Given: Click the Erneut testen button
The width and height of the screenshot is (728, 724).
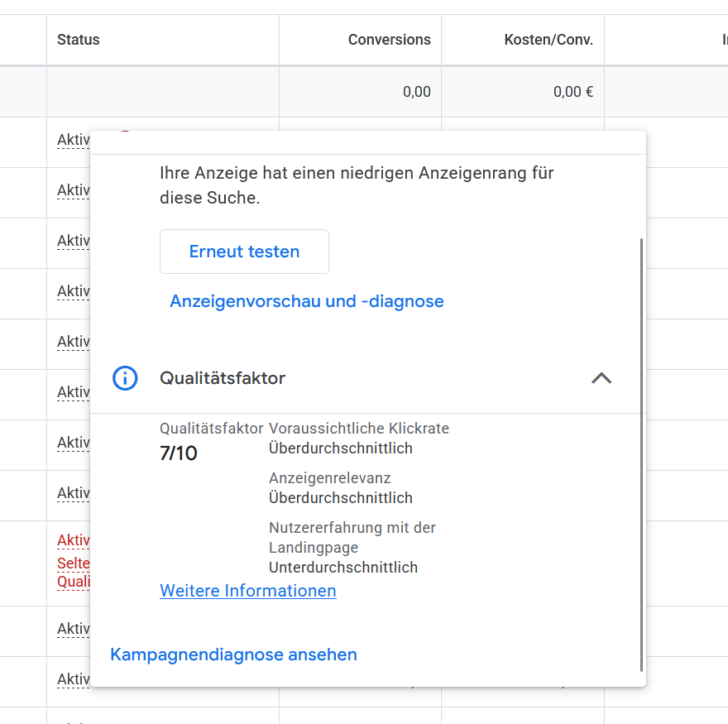Looking at the screenshot, I should point(244,251).
